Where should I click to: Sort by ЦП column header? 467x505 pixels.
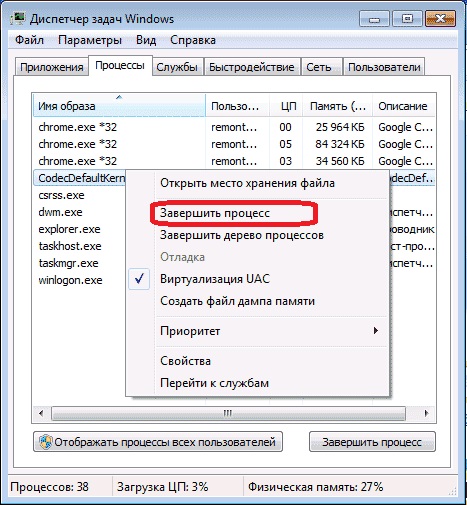click(x=286, y=106)
